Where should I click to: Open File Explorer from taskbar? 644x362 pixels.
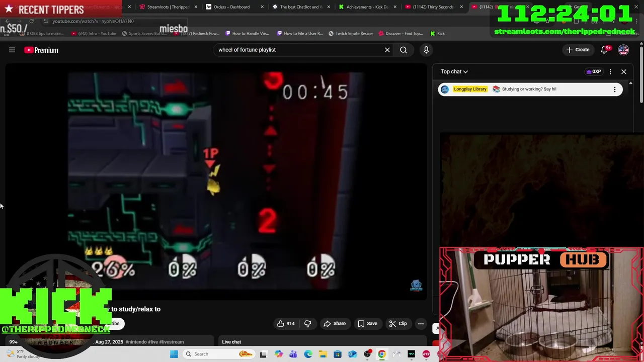coord(323,354)
